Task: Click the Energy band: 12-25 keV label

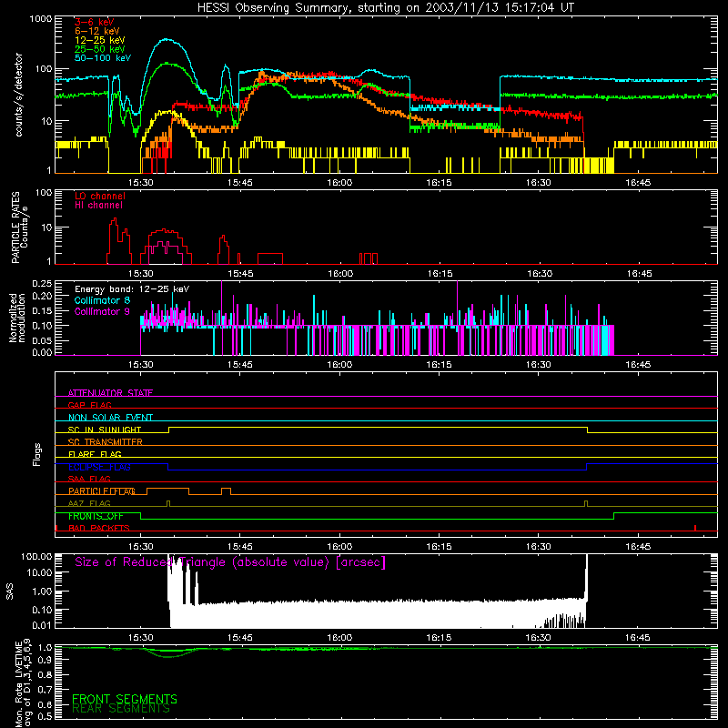Action: [x=132, y=289]
